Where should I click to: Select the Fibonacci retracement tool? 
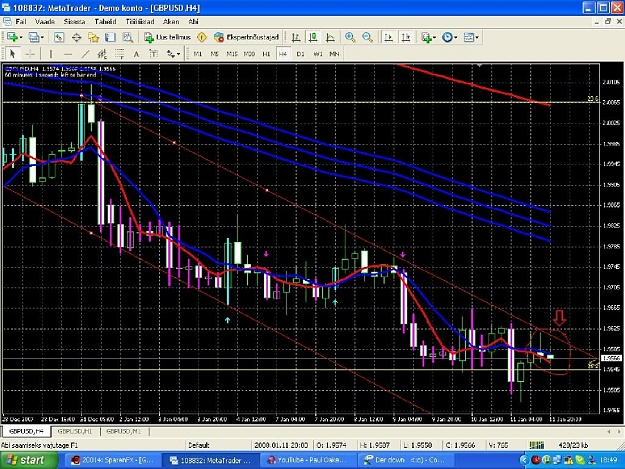click(x=119, y=54)
